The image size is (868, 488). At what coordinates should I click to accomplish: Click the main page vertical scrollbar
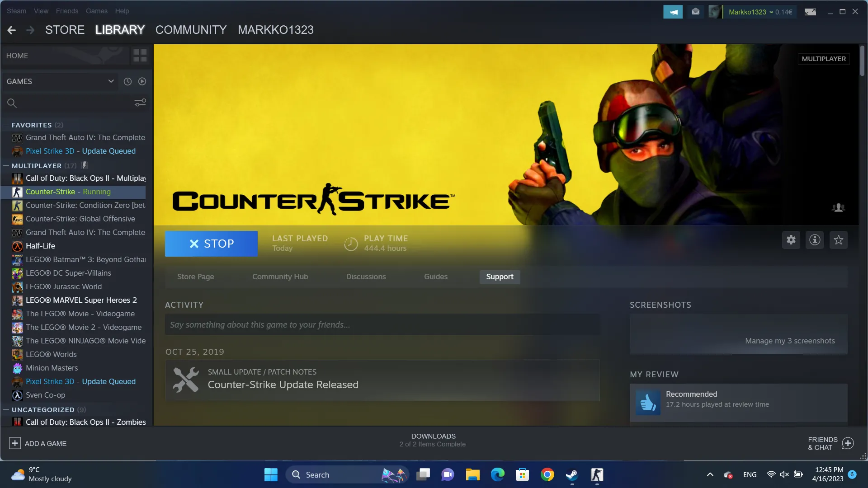pyautogui.click(x=862, y=61)
